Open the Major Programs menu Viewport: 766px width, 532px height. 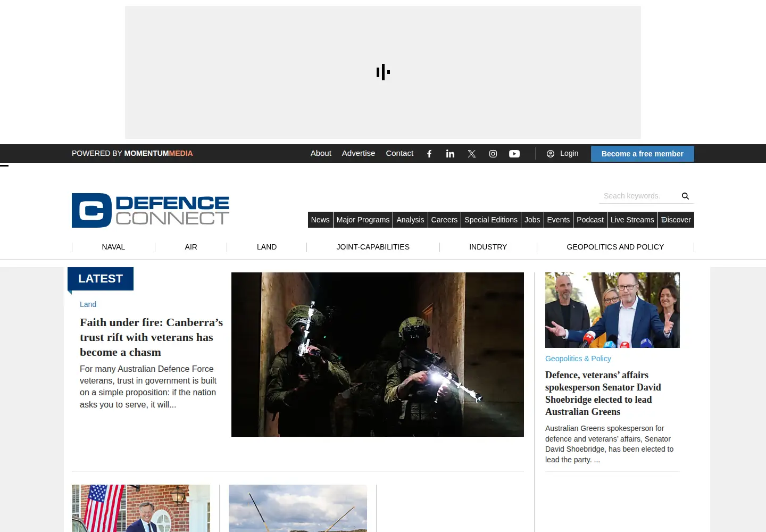point(363,220)
